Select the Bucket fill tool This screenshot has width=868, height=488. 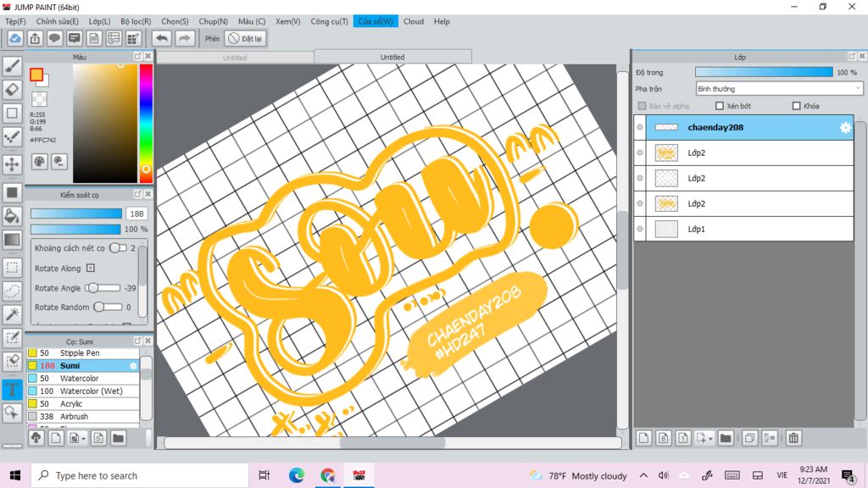tap(12, 216)
